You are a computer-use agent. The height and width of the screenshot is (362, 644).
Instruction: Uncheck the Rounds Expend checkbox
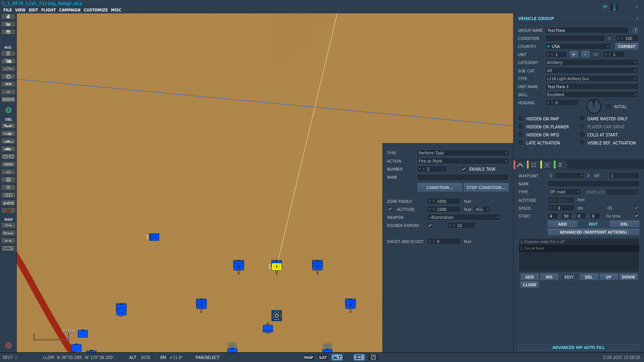coord(430,225)
